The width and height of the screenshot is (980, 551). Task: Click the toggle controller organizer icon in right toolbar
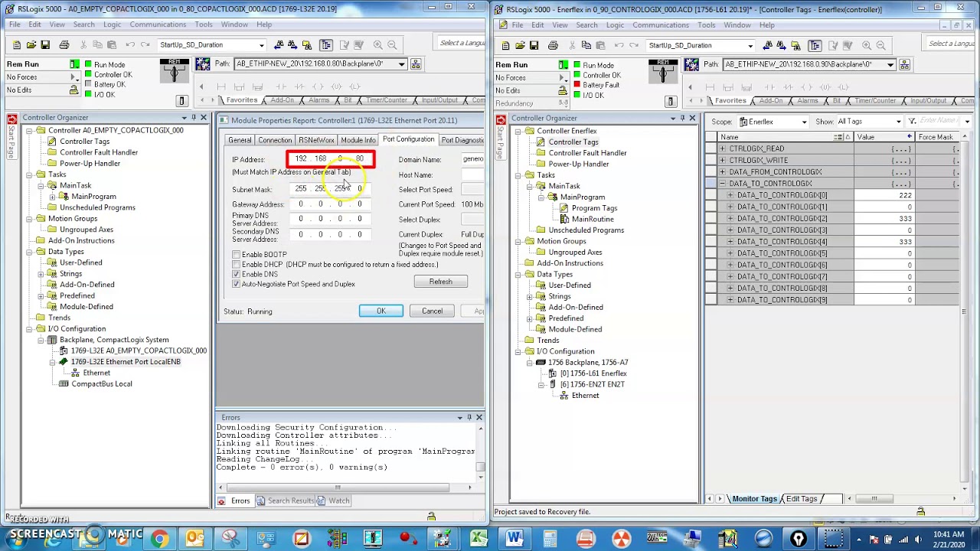pyautogui.click(x=815, y=46)
